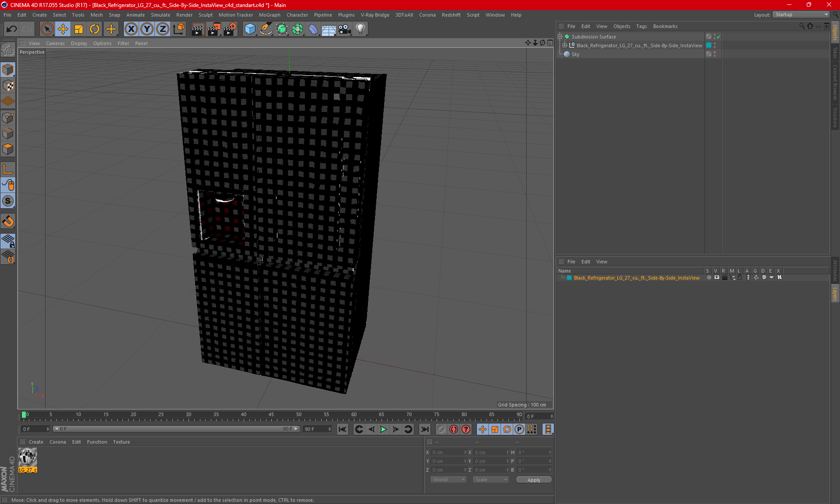The height and width of the screenshot is (504, 840).
Task: Toggle the X axis lock
Action: coord(131,29)
